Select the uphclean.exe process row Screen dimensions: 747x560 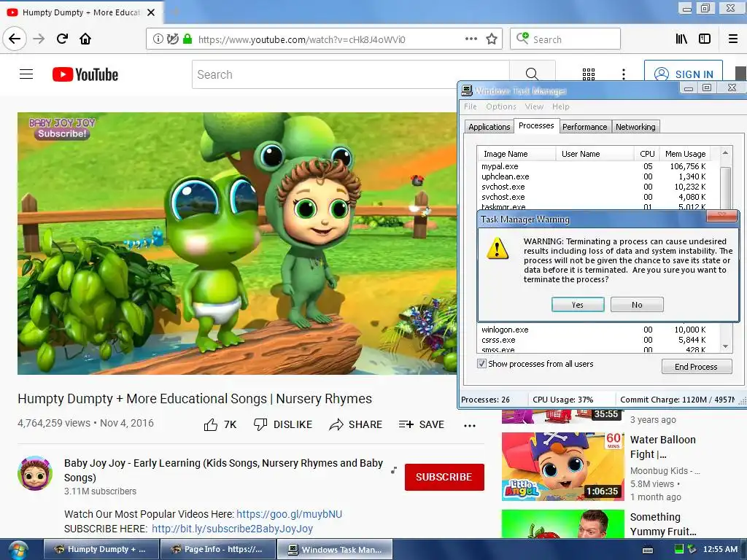[x=594, y=176]
